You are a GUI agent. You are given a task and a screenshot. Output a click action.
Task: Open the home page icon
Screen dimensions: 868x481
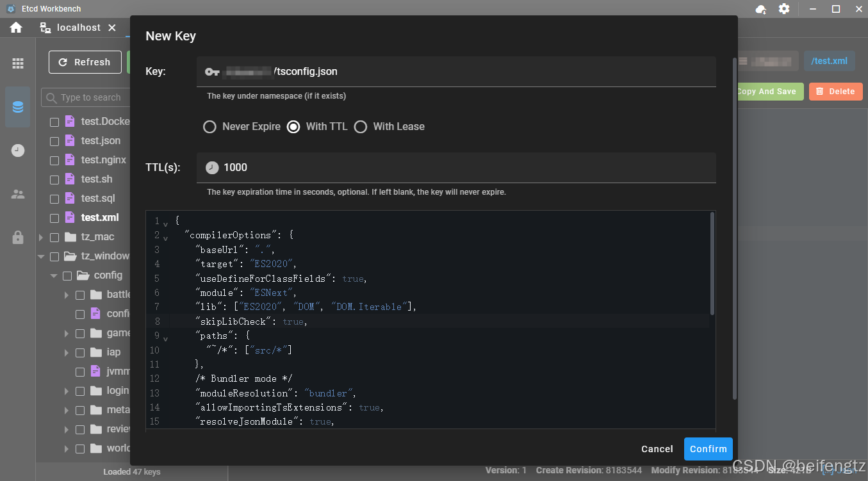(16, 28)
